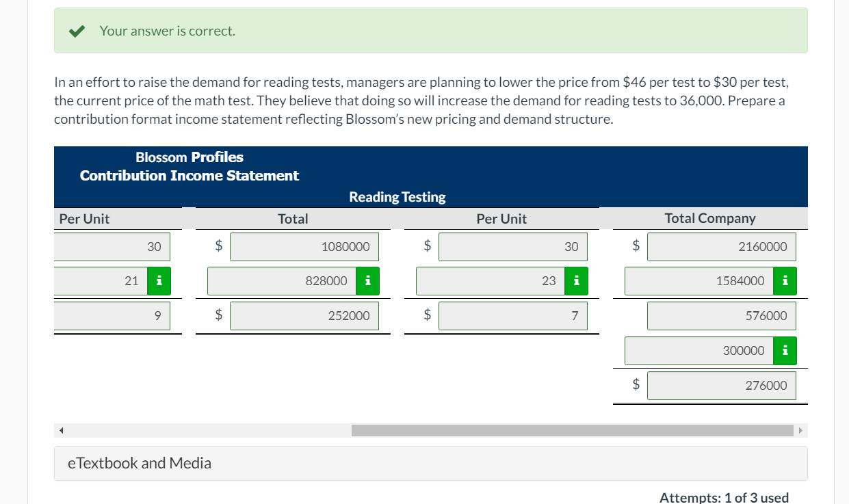Select the Reading Testing column header

(x=397, y=196)
